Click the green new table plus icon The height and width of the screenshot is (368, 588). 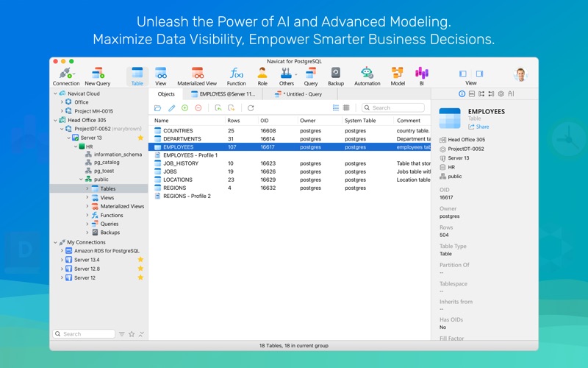tap(185, 108)
